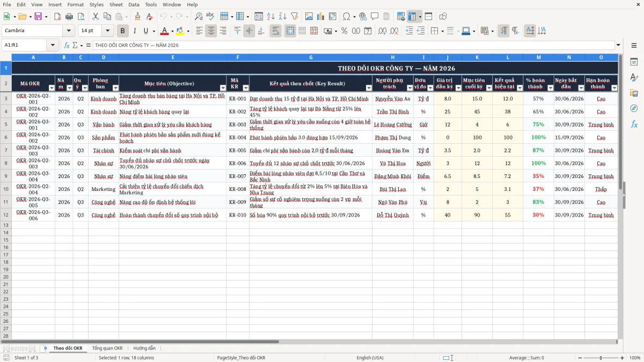The image size is (644, 362).
Task: Click the Cut scissors icon
Action: click(95, 17)
